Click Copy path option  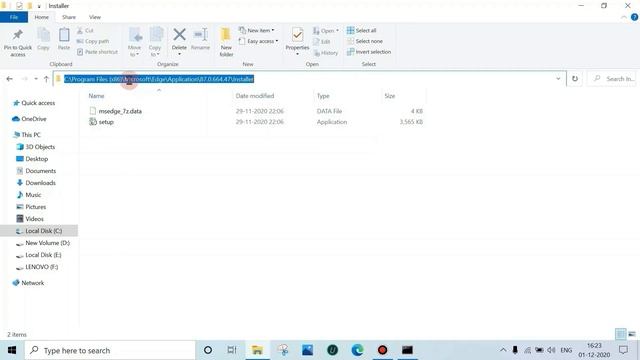(x=93, y=41)
